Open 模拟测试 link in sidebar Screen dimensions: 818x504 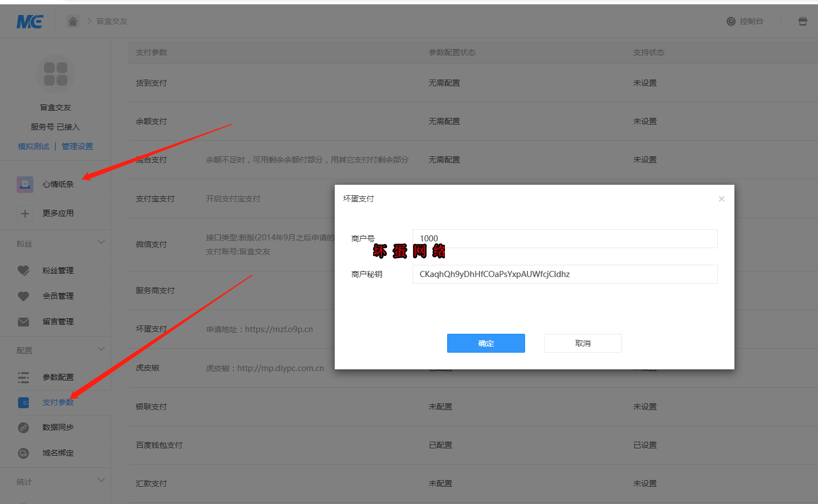coord(33,146)
